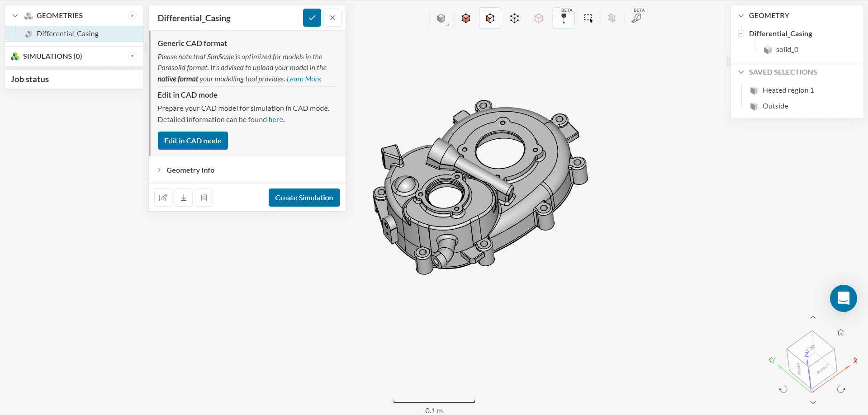The width and height of the screenshot is (868, 415).
Task: Toggle face selection mode in toolbar
Action: click(x=490, y=18)
